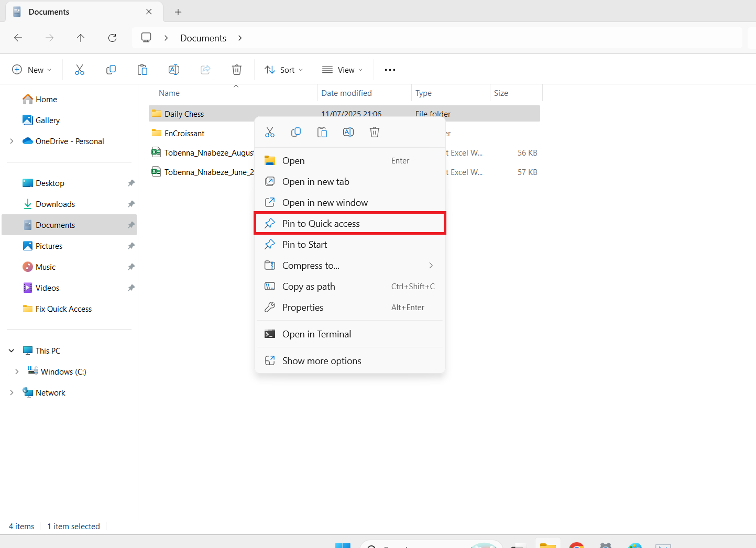Click the Share icon in the toolbar
Image resolution: width=756 pixels, height=548 pixels.
[x=205, y=69]
